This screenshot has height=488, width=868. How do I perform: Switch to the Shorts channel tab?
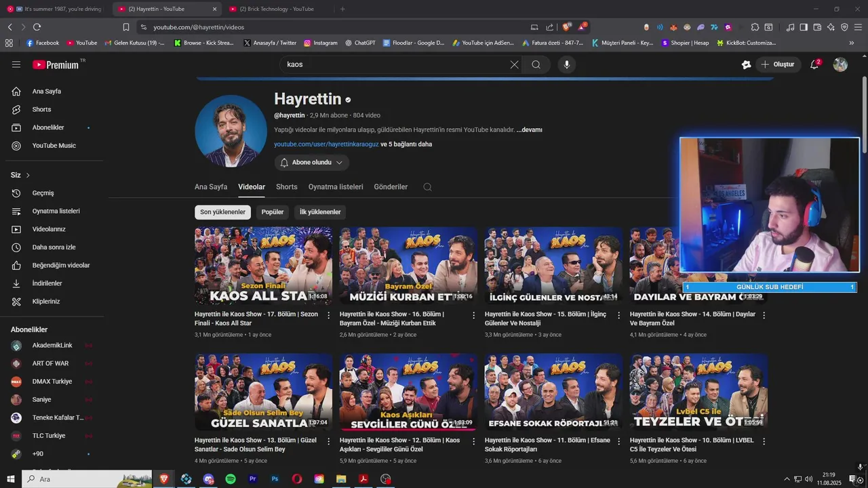pos(287,187)
